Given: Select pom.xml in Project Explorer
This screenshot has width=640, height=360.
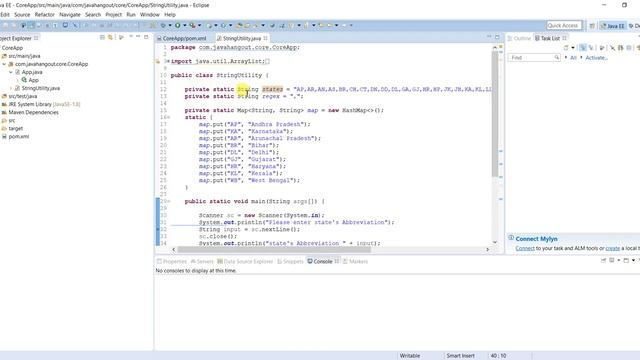Looking at the screenshot, I should [x=19, y=136].
